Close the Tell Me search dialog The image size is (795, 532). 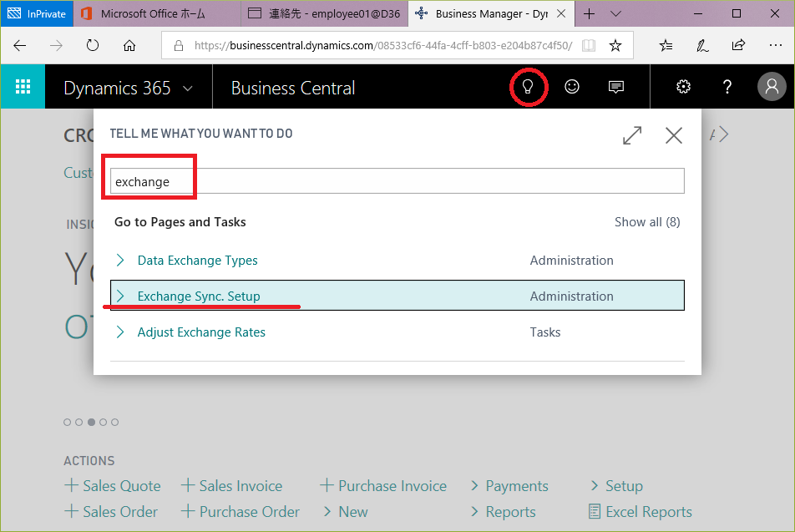tap(674, 135)
